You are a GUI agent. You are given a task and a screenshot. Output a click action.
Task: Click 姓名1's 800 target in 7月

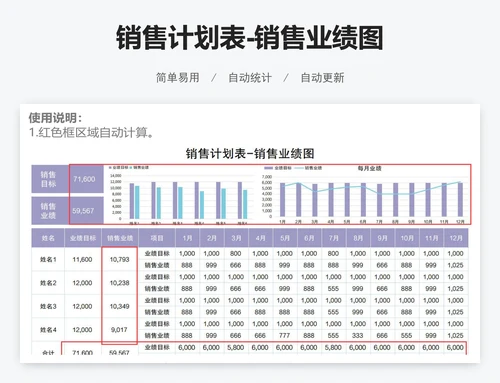pyautogui.click(x=333, y=253)
